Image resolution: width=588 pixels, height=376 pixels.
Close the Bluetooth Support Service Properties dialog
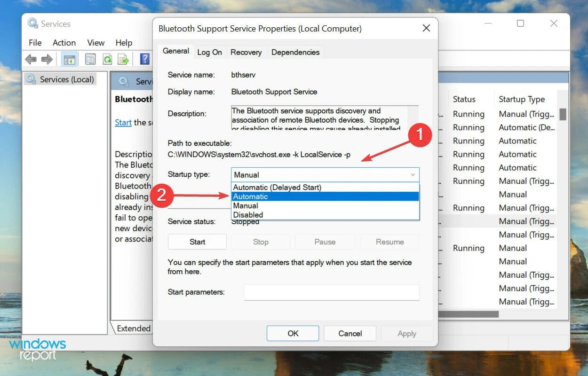click(x=426, y=28)
